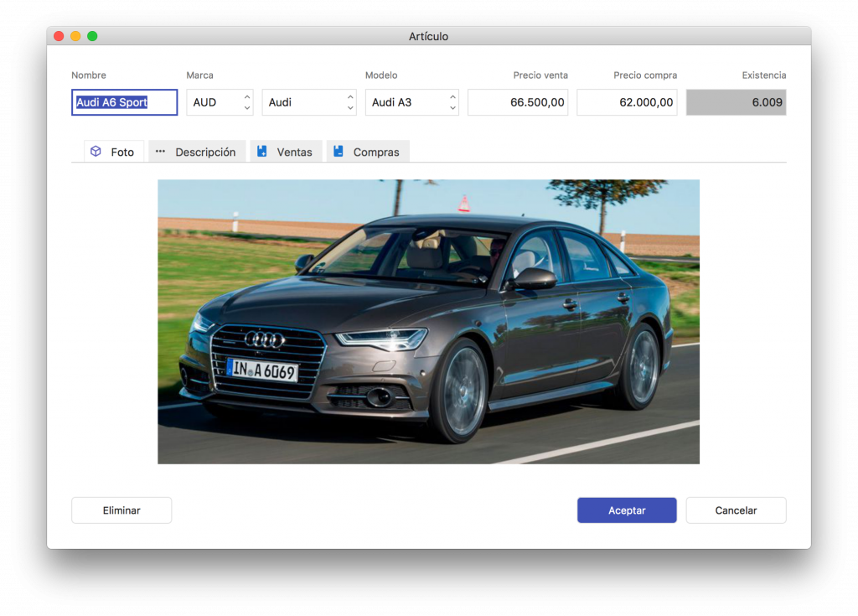Click the cube icon on Foto tab

(x=96, y=152)
